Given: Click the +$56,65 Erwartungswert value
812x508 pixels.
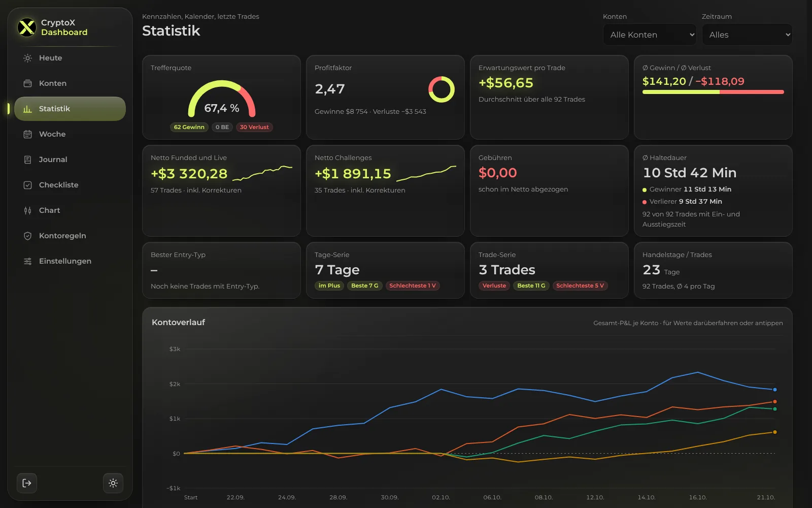Looking at the screenshot, I should (506, 83).
